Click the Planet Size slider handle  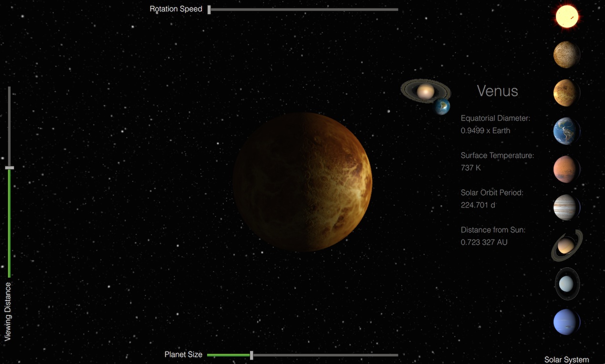[251, 355]
